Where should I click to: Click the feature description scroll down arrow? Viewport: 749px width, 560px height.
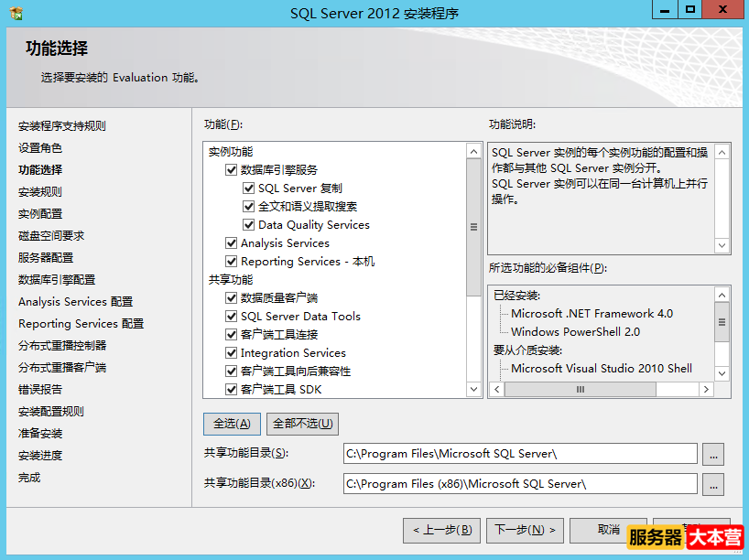click(722, 245)
